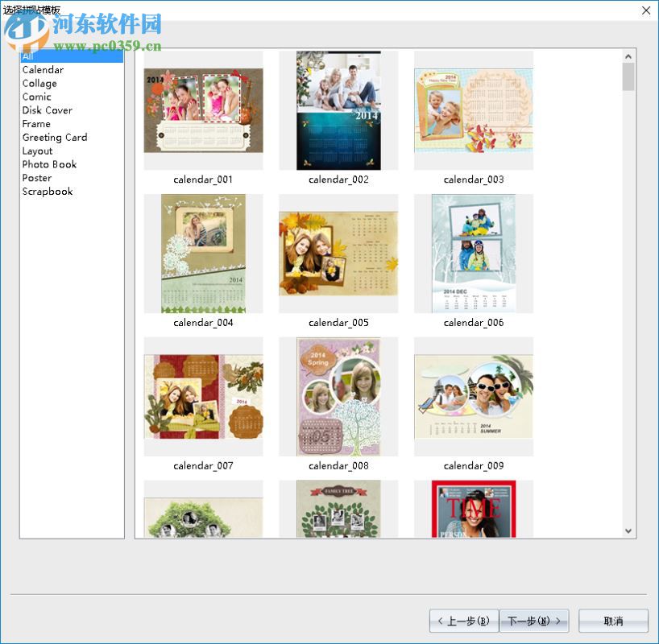Select the calendar_007 scrapbook-style template

(203, 396)
